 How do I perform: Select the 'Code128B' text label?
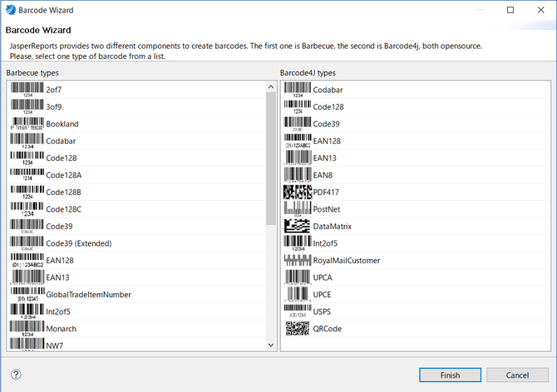point(63,192)
